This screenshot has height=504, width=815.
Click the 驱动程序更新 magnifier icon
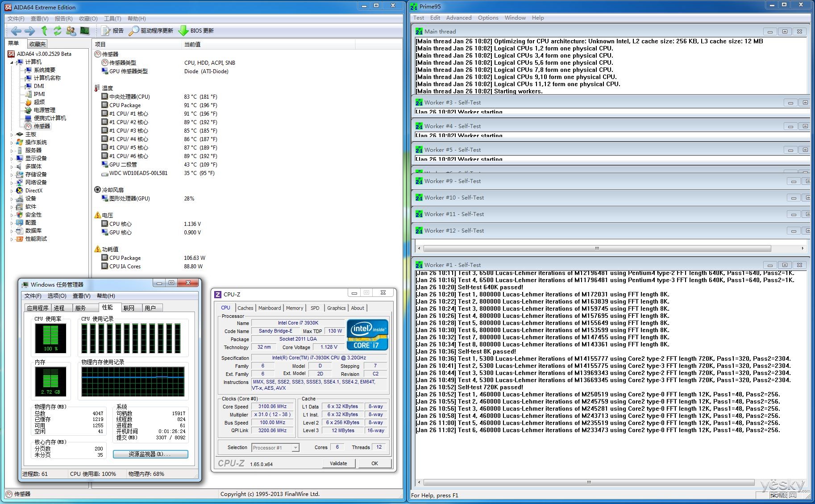134,31
